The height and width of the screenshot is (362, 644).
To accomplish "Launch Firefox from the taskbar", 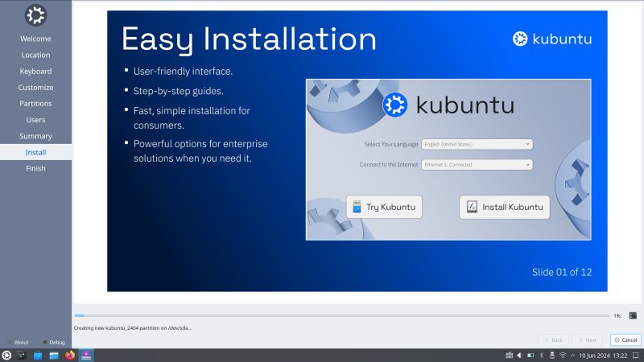I will (x=70, y=356).
